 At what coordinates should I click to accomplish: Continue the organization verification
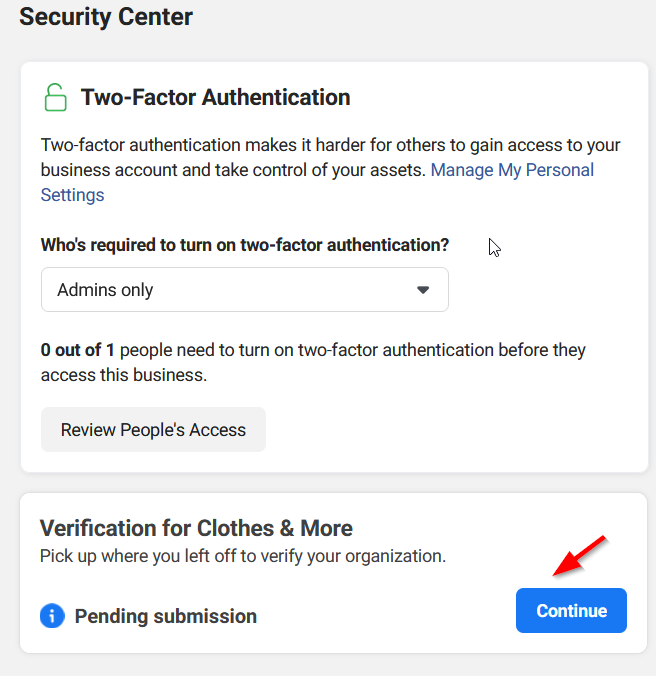[571, 610]
